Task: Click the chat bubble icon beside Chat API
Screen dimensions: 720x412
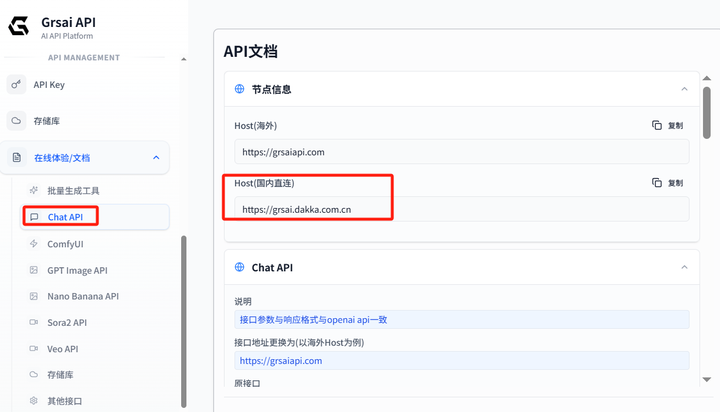Action: pos(34,217)
